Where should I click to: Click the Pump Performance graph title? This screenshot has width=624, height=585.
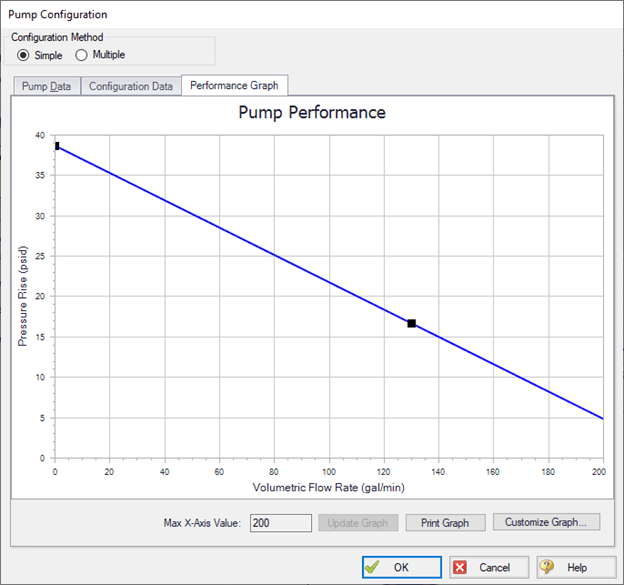311,112
